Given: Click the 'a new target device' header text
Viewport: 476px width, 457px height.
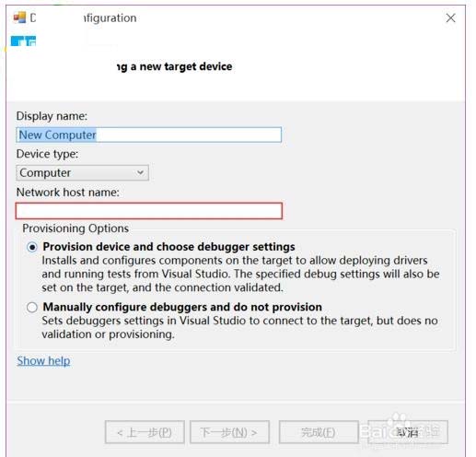Looking at the screenshot, I should 181,66.
